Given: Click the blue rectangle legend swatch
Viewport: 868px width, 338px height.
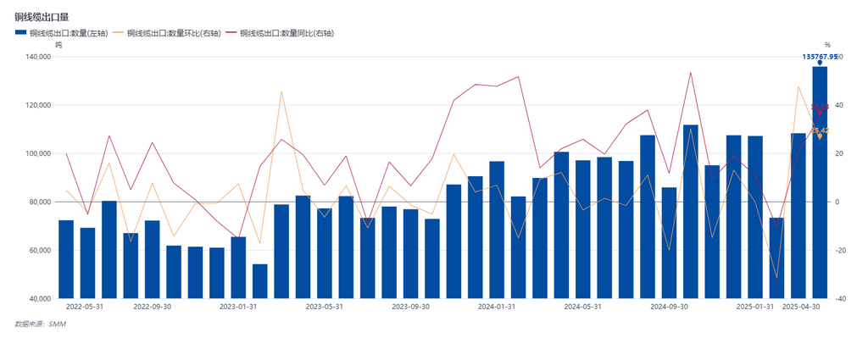Looking at the screenshot, I should pyautogui.click(x=21, y=33).
